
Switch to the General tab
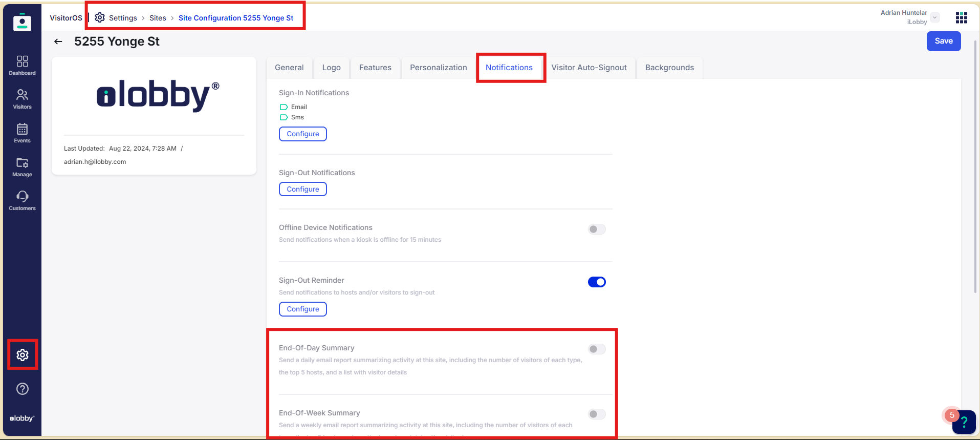[x=289, y=68]
